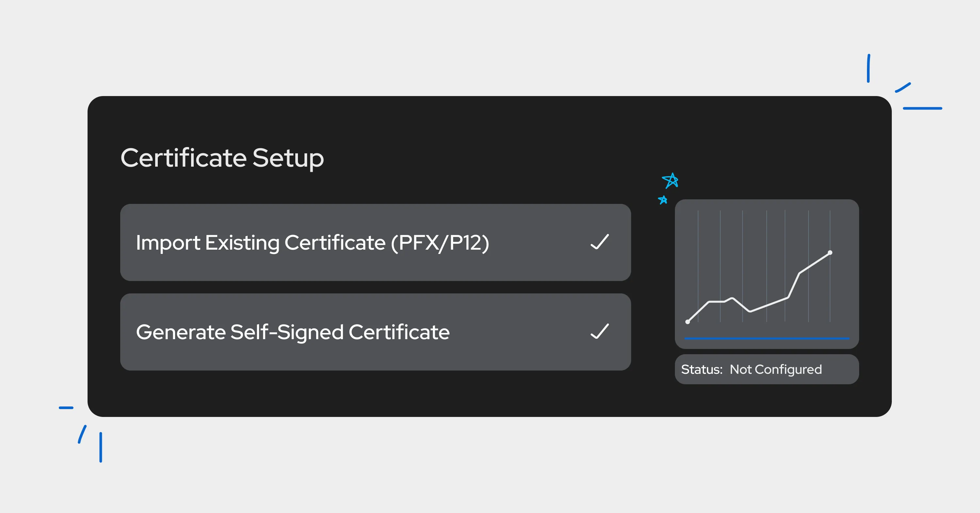This screenshot has width=980, height=513.
Task: Select Import Existing Certificate (PFX/P12) text
Action: [312, 243]
